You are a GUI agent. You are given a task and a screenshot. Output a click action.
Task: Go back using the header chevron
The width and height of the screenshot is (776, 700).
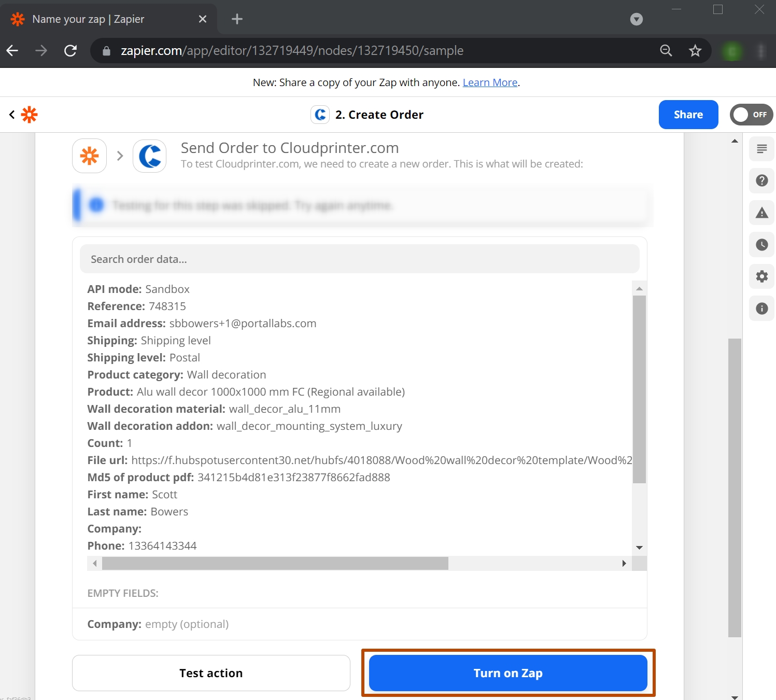(12, 115)
